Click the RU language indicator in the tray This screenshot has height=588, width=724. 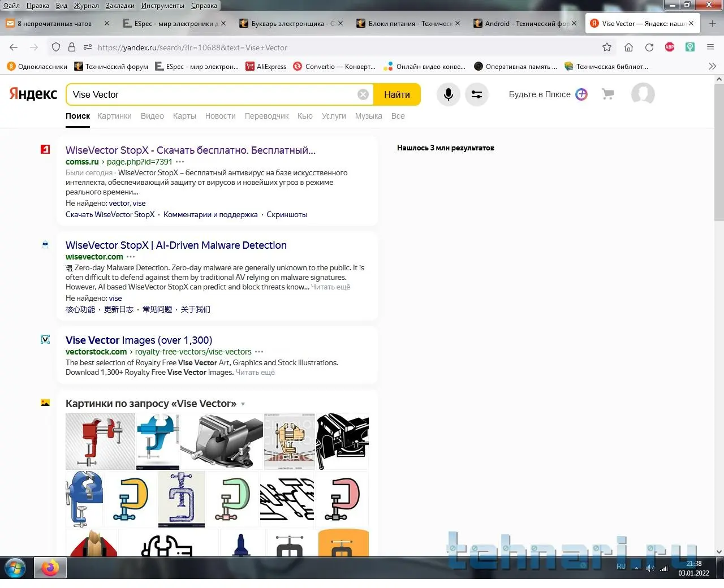click(x=621, y=566)
